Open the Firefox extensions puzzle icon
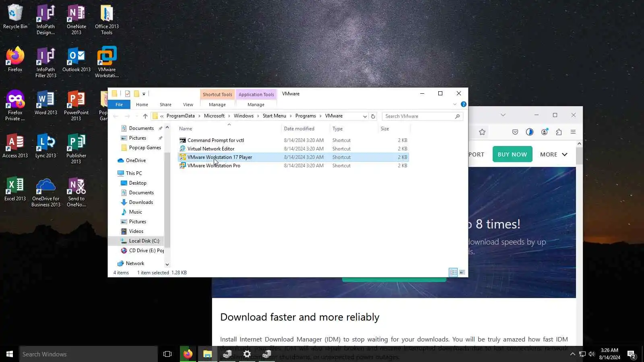Viewport: 644px width, 362px height. [x=559, y=132]
